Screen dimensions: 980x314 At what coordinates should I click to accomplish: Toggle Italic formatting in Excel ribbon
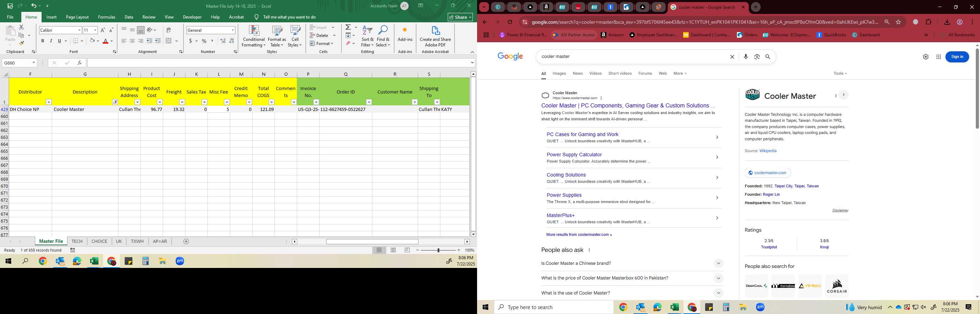[51, 41]
